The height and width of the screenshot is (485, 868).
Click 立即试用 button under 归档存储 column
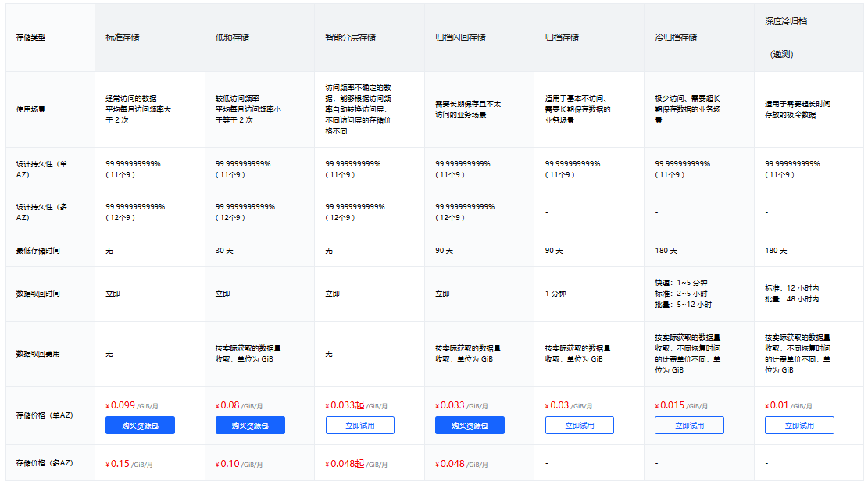(580, 425)
